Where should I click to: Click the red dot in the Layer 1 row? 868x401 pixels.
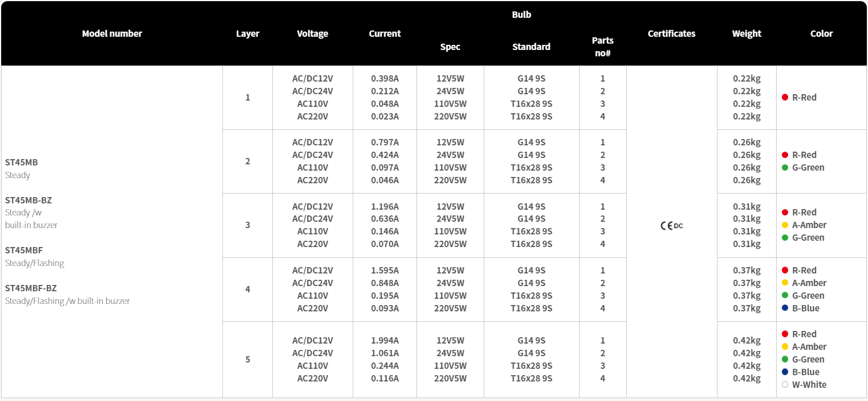point(785,98)
